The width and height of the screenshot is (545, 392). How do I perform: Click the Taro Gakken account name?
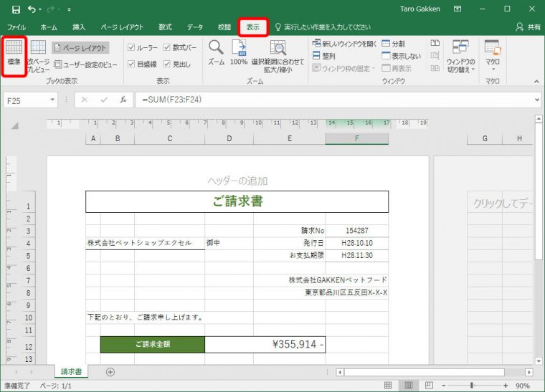coord(420,9)
